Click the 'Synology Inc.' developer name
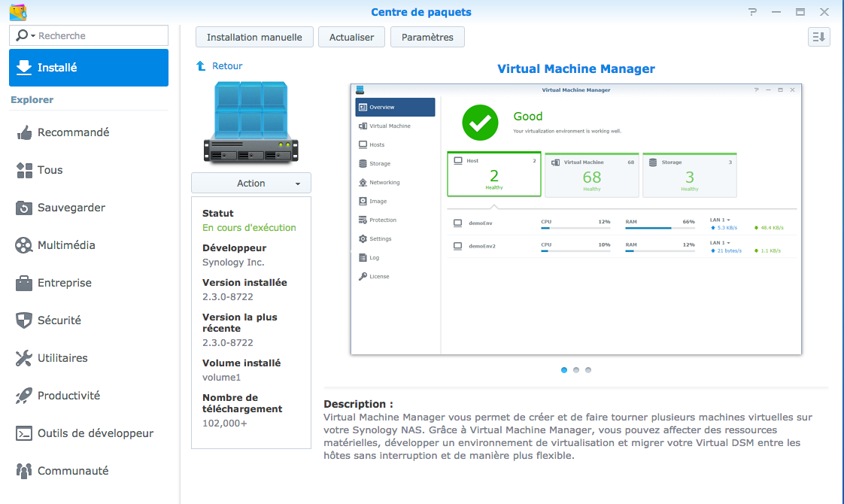 [233, 263]
